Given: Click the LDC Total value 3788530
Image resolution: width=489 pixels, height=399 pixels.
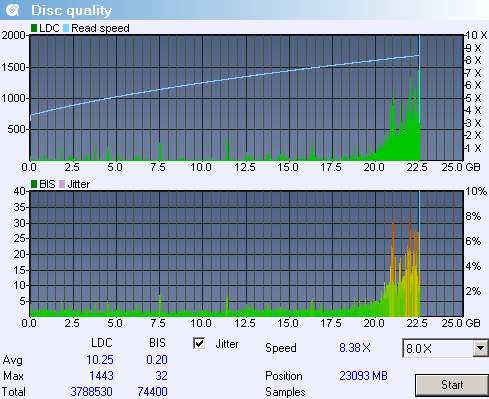Looking at the screenshot, I should (91, 392).
